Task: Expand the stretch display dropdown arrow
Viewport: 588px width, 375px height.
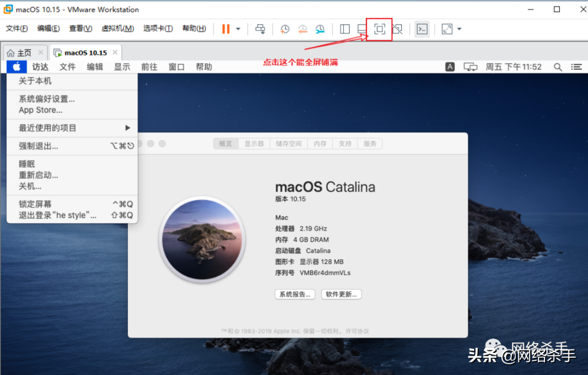Action: click(460, 29)
